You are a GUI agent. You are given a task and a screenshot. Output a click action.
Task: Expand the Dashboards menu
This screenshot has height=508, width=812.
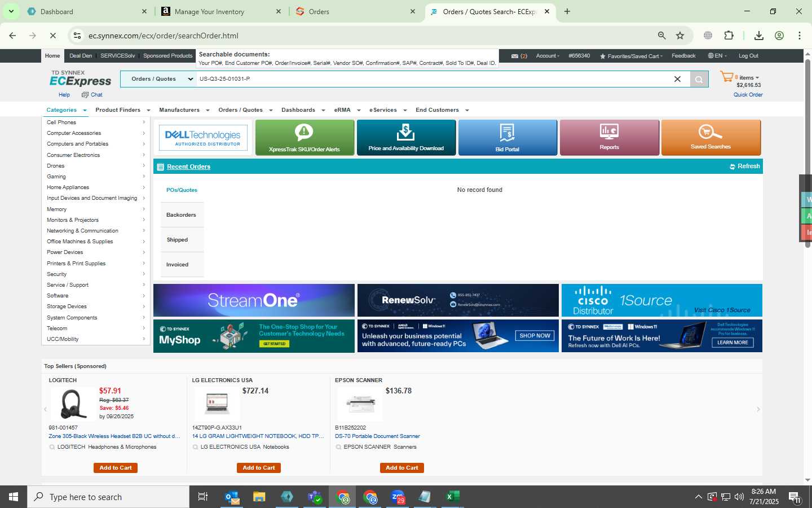pos(303,110)
